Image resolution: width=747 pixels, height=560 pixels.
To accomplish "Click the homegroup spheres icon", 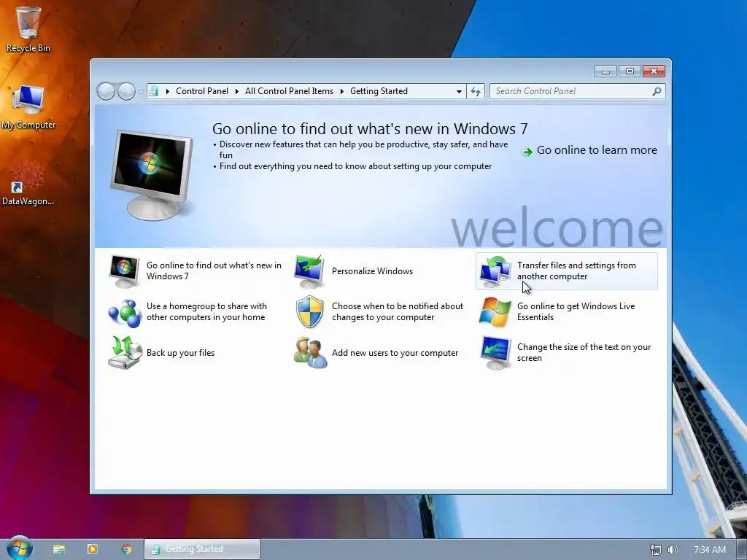I will tap(125, 313).
